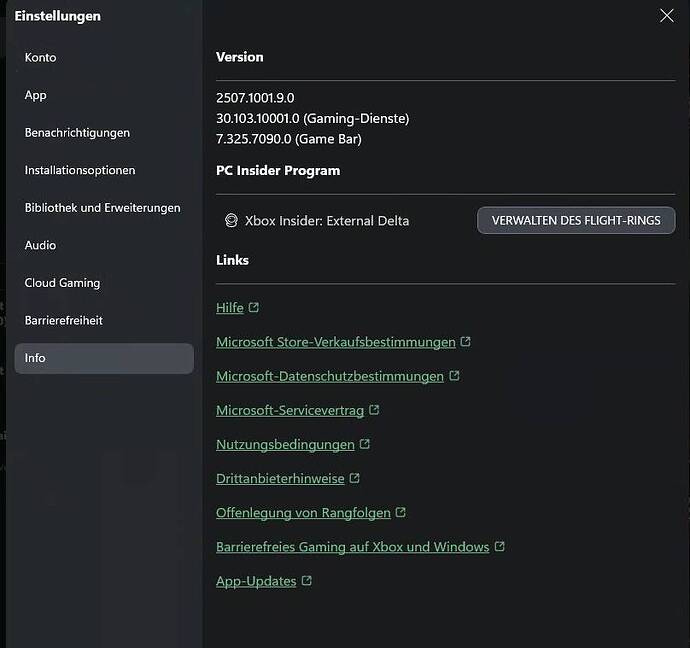Click the Einstellungen dialog title
690x648 pixels.
[x=58, y=16]
